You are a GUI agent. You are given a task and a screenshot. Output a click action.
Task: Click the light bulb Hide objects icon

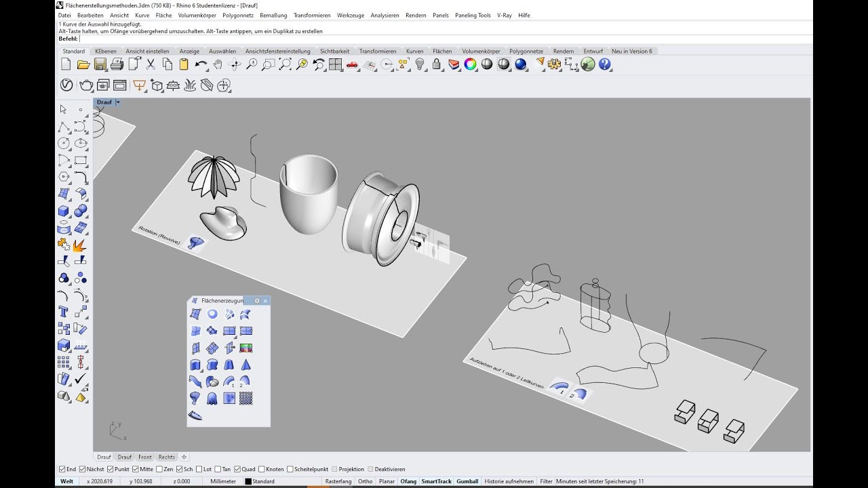pyautogui.click(x=420, y=64)
